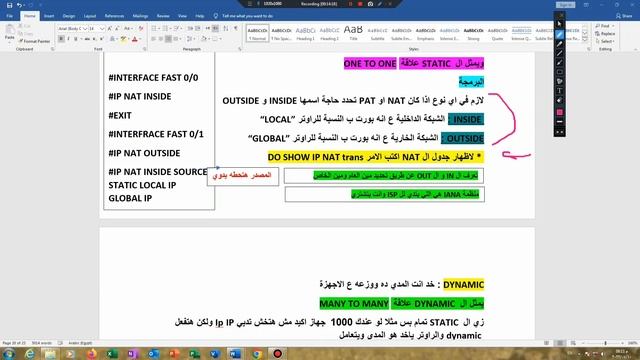Image resolution: width=640 pixels, height=360 pixels.
Task: Toggle subscript formatting
Action: pos(94,39)
